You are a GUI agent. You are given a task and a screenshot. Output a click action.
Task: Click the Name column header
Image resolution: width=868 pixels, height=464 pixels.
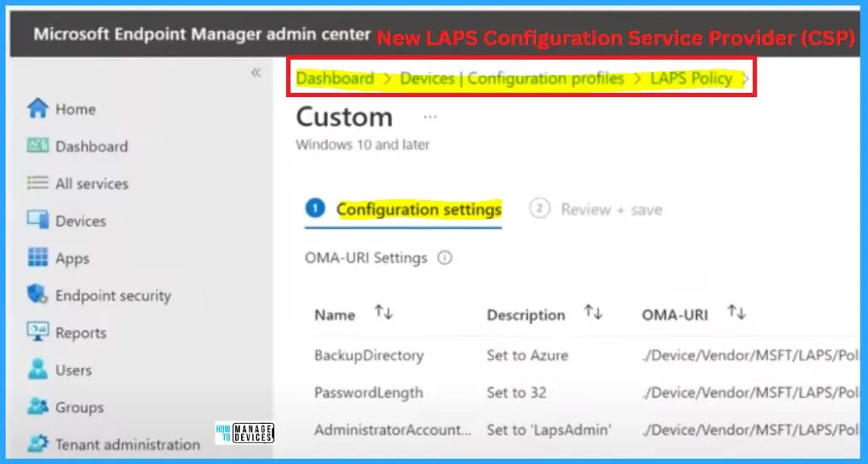point(335,315)
